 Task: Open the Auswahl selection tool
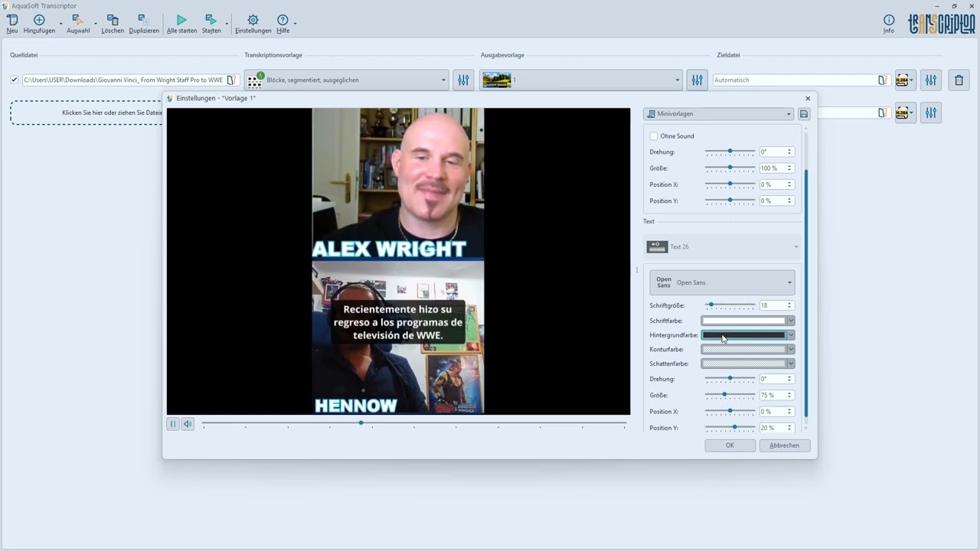[x=77, y=20]
